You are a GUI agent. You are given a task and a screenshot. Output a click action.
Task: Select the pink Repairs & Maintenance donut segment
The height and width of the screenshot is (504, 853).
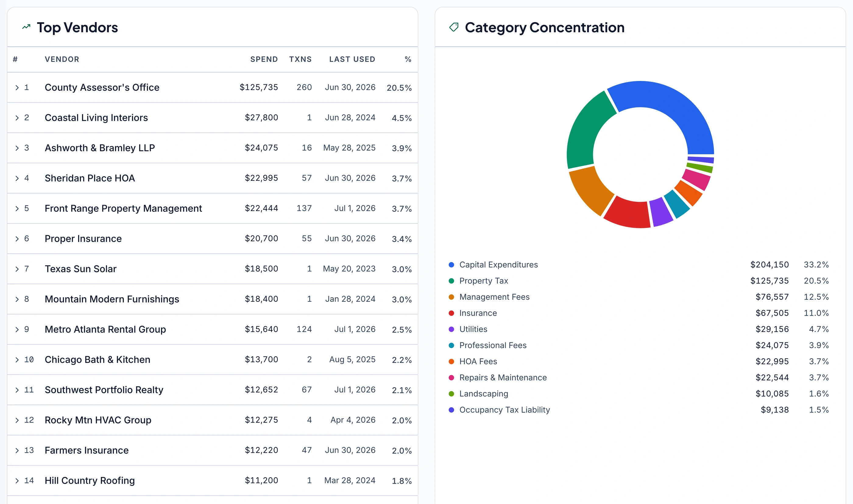[696, 179]
